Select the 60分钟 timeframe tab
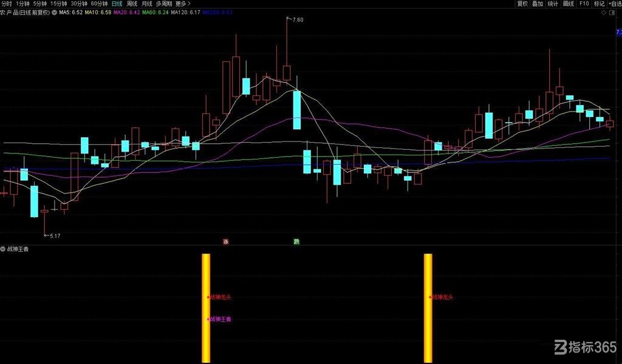622x364 pixels. tap(99, 4)
